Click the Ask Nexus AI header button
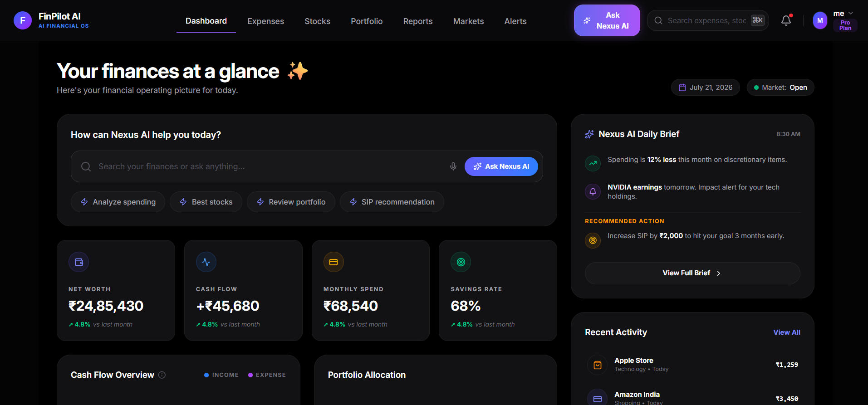868x405 pixels. click(x=607, y=20)
